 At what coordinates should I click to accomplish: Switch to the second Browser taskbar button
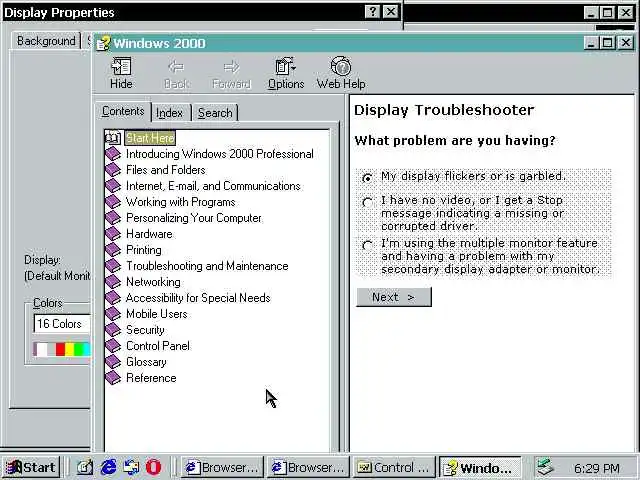pyautogui.click(x=308, y=467)
